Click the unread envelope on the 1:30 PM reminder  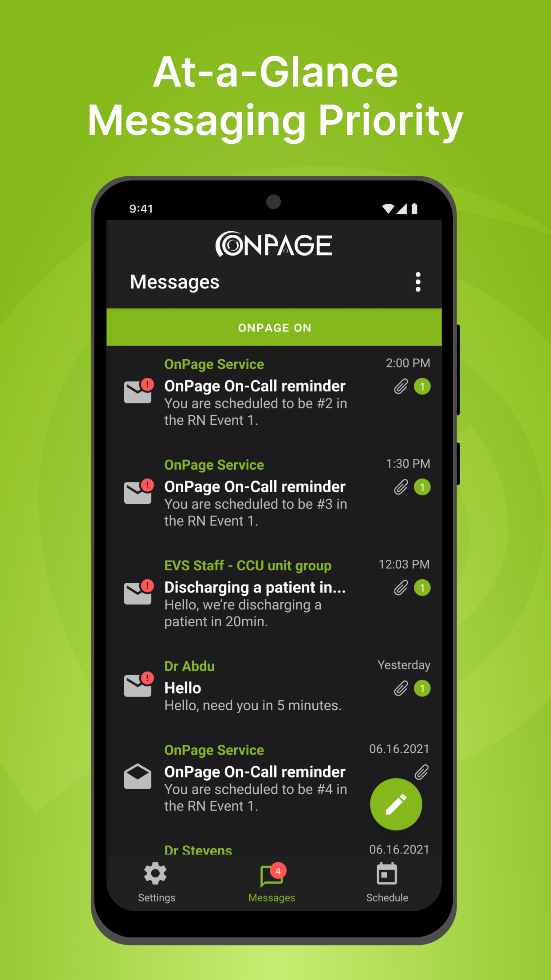click(138, 491)
